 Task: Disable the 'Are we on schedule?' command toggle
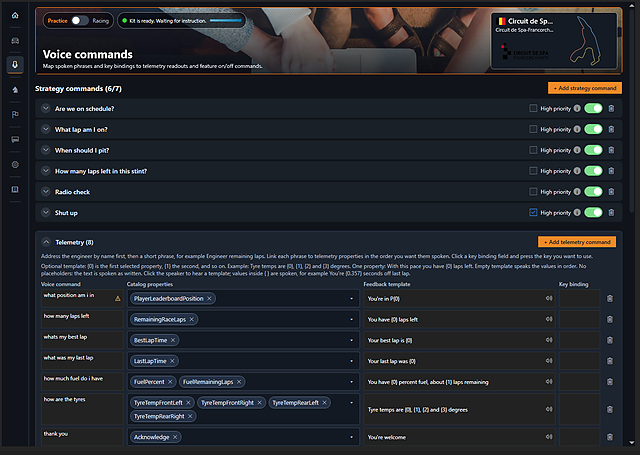(593, 109)
